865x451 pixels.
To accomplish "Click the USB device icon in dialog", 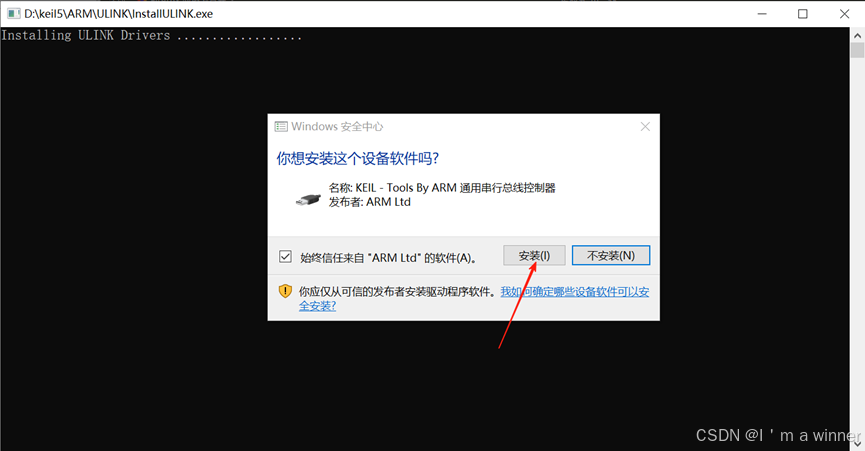I will (x=308, y=200).
